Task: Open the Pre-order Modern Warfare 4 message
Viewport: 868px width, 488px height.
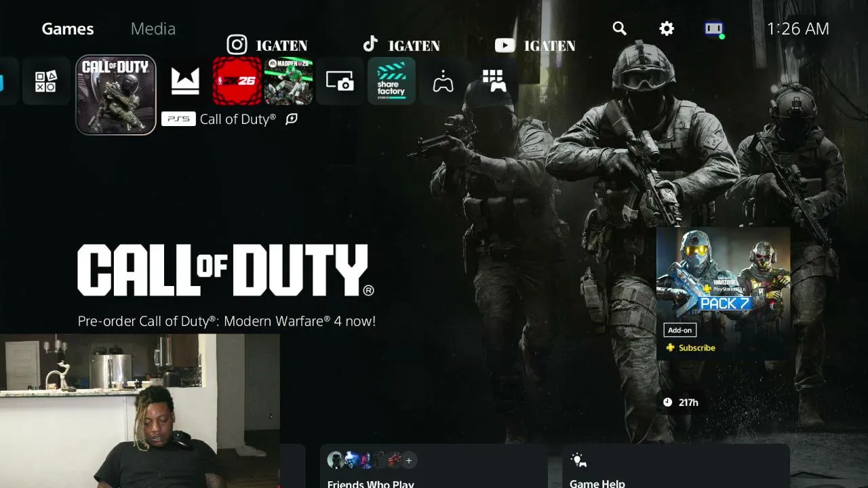Action: [226, 321]
